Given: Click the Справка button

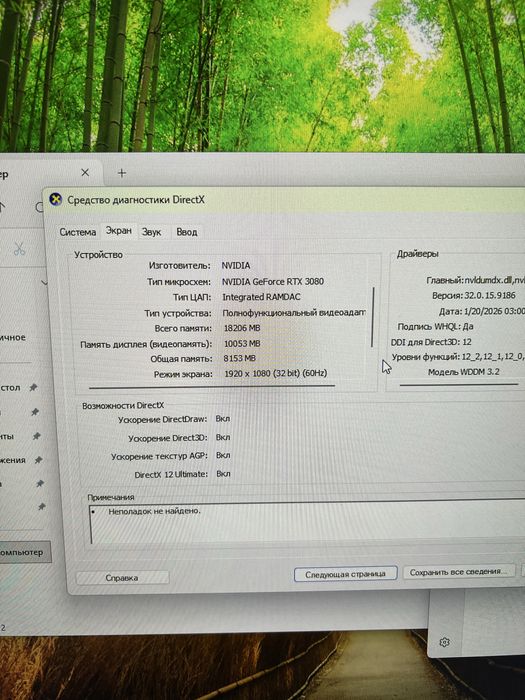Looking at the screenshot, I should click(122, 578).
